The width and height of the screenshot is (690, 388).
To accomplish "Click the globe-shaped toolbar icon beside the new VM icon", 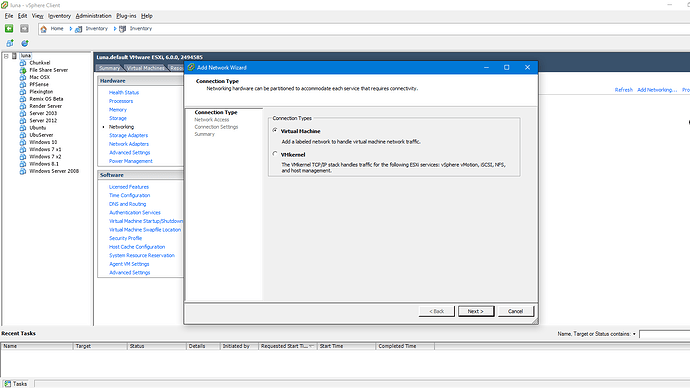I will 25,43.
